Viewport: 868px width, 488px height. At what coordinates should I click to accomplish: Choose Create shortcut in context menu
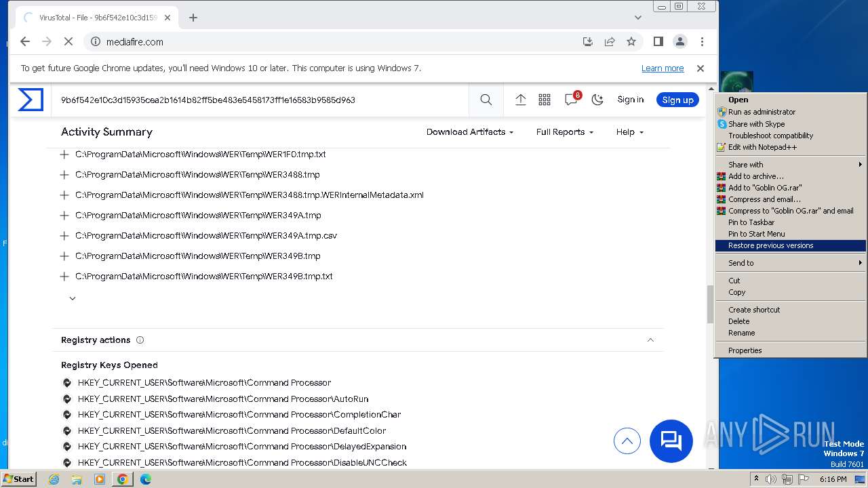coord(791,310)
